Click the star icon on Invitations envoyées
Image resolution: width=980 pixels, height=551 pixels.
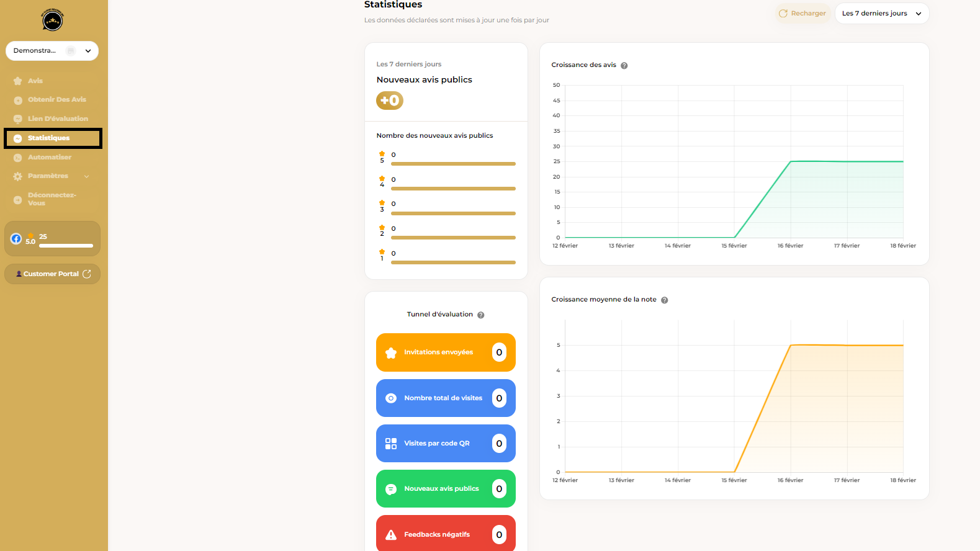391,352
